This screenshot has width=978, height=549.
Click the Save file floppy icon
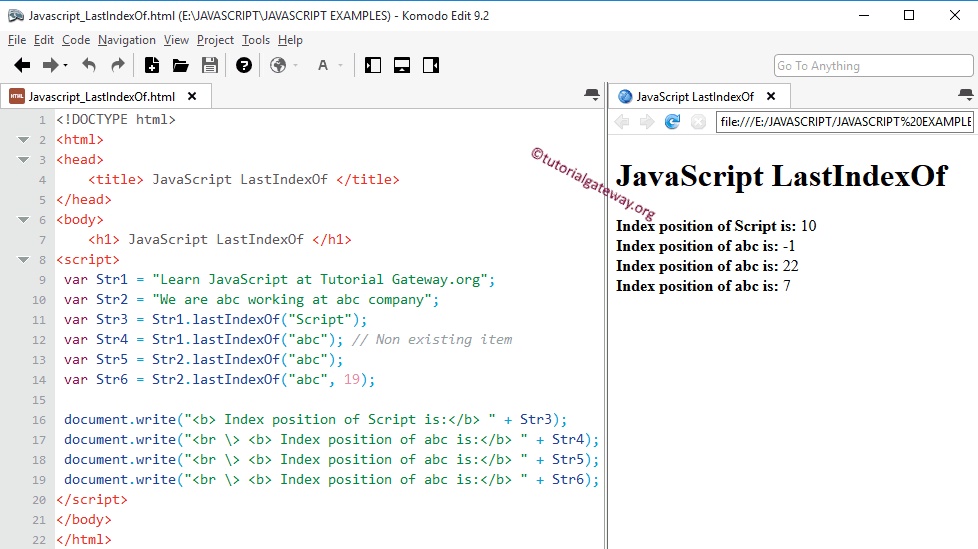click(x=210, y=66)
